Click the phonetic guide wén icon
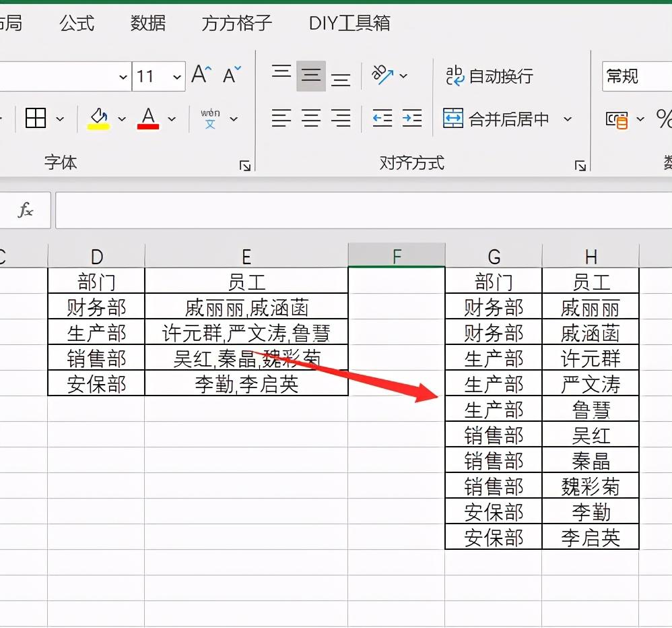This screenshot has width=672, height=628. point(210,119)
